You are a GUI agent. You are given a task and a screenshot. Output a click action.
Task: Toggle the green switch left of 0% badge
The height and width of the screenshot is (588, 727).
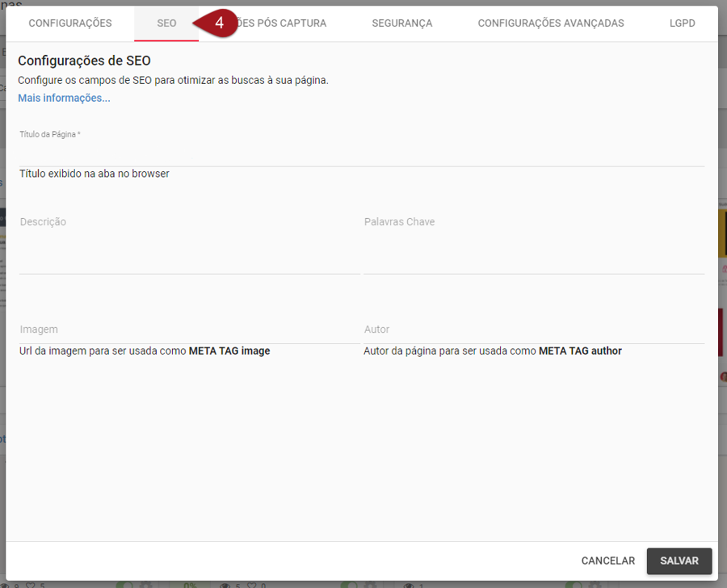pos(124,584)
